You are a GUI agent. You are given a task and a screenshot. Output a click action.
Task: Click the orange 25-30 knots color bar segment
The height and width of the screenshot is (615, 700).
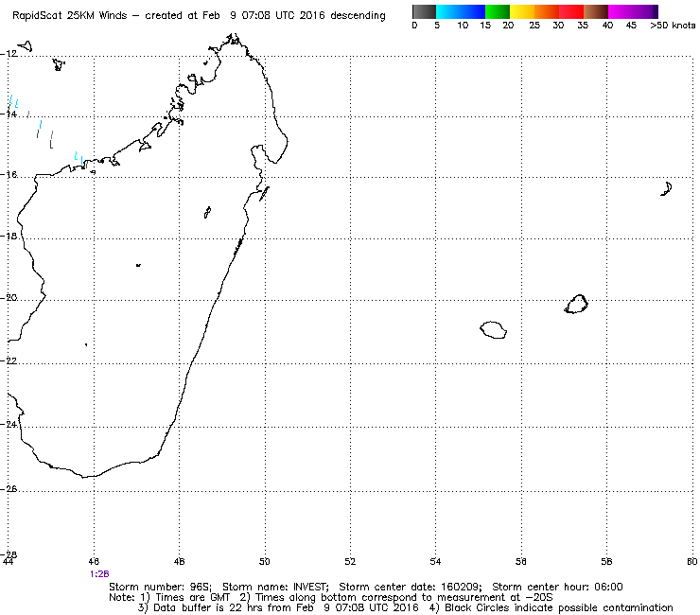coord(547,11)
